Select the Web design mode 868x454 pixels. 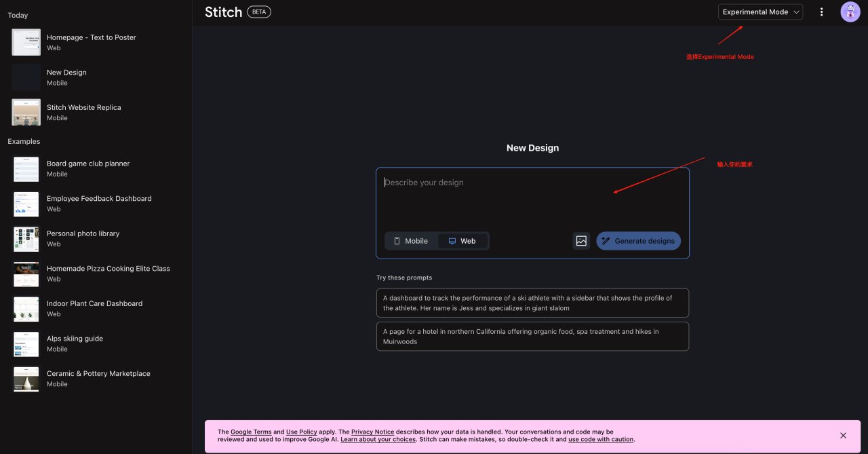tap(462, 241)
